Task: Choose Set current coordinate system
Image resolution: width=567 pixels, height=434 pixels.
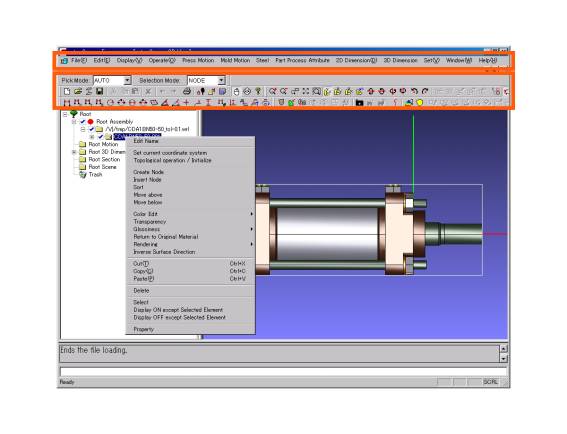Action: click(x=191, y=153)
